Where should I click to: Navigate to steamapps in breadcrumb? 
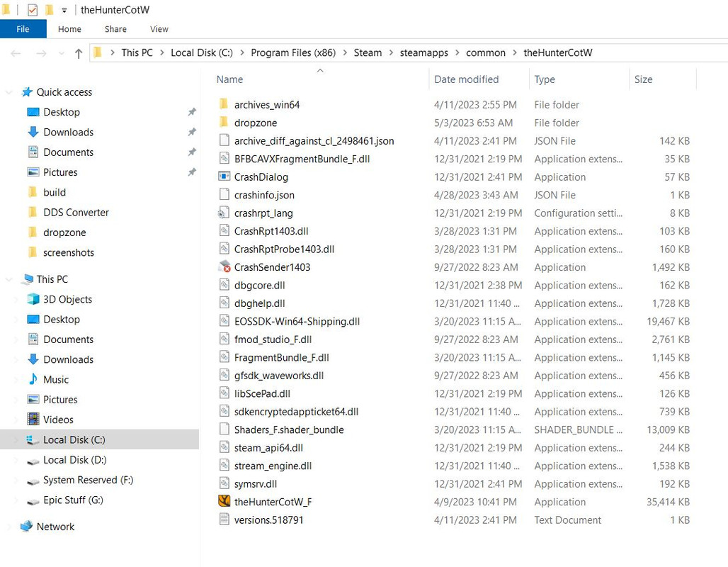[424, 53]
